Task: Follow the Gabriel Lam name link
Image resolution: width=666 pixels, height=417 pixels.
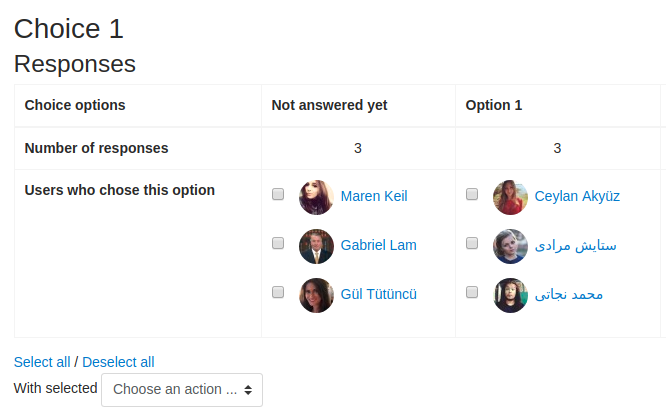Action: [x=378, y=245]
